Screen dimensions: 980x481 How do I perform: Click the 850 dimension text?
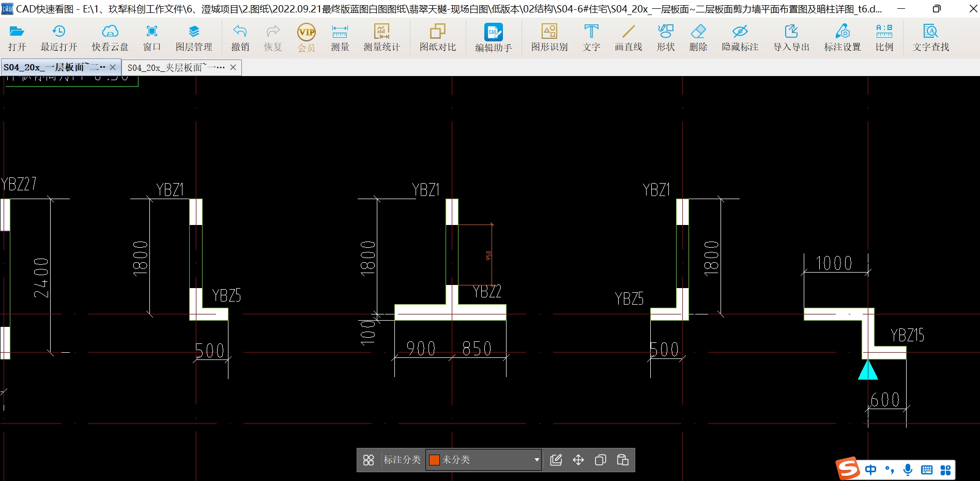(477, 349)
